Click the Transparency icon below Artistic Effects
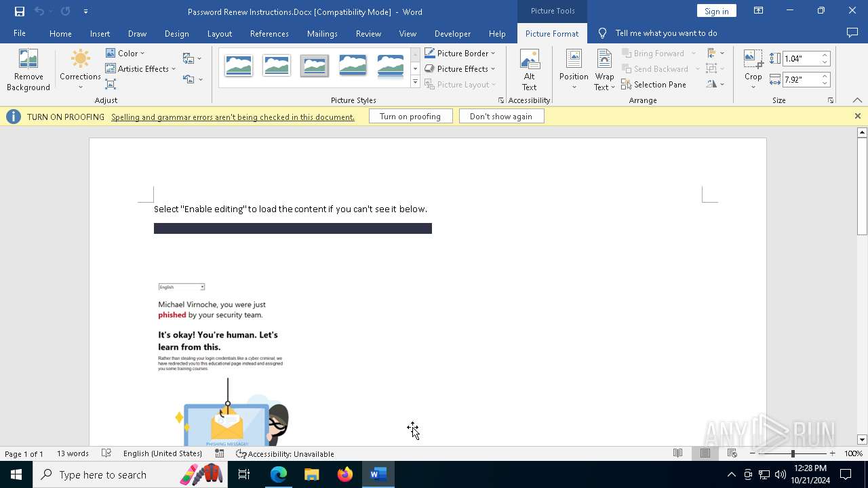Image resolution: width=868 pixels, height=488 pixels. click(x=111, y=84)
